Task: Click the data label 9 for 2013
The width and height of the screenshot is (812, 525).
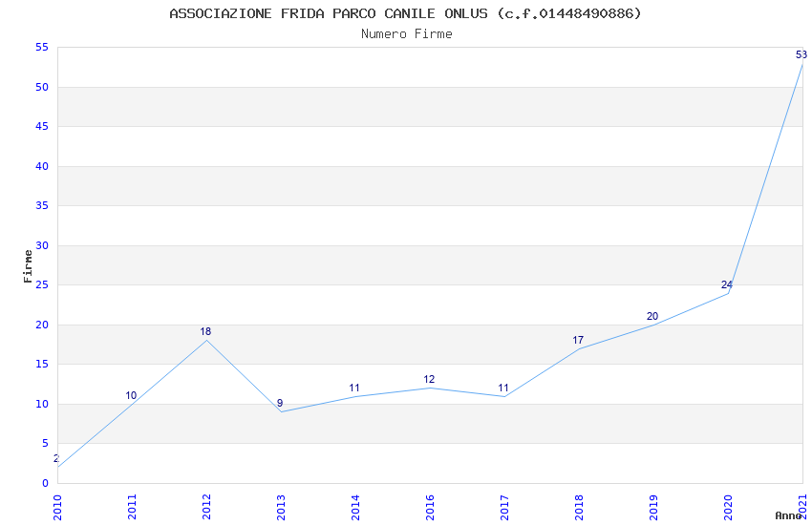Action: (280, 403)
